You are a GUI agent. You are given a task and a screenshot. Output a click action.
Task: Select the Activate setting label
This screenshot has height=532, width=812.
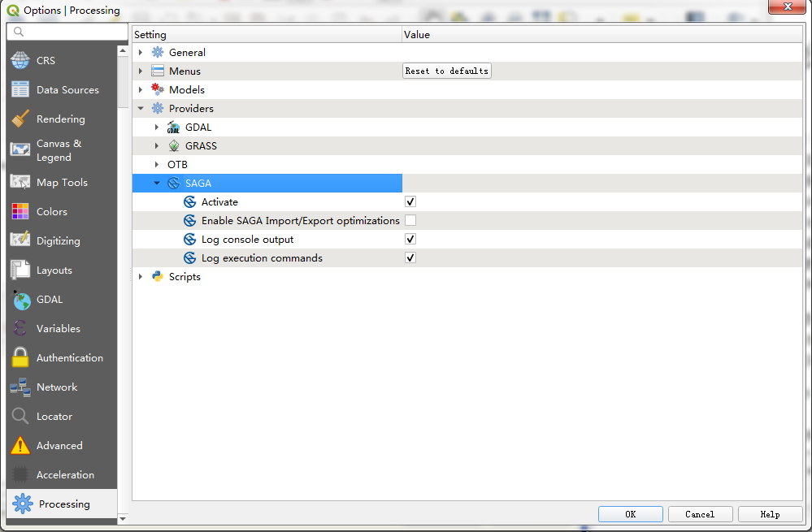coord(219,201)
